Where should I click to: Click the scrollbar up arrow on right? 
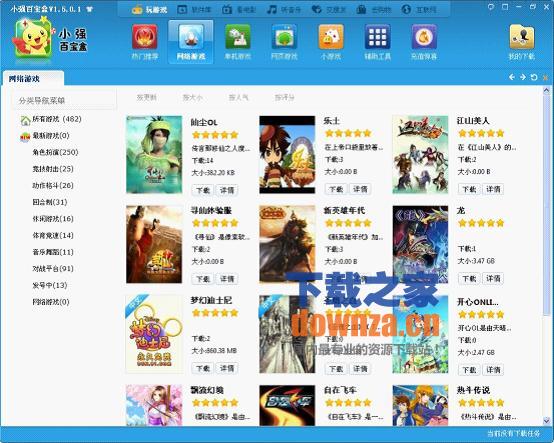[x=546, y=91]
